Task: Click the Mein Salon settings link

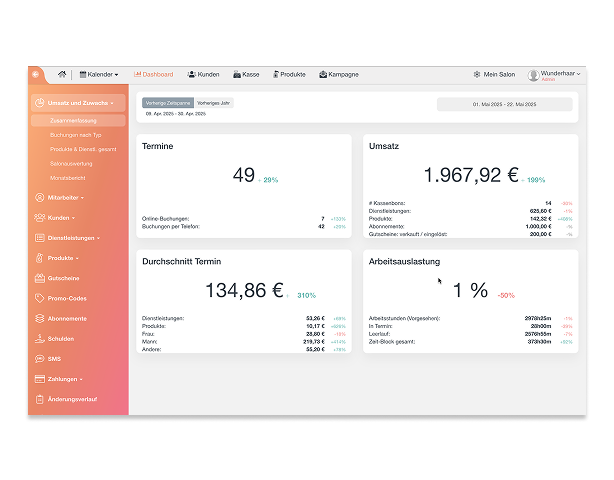Action: point(499,74)
